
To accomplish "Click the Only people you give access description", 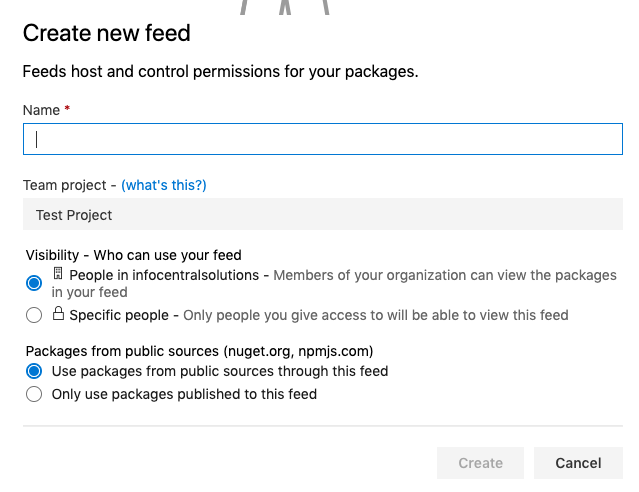I will (376, 315).
